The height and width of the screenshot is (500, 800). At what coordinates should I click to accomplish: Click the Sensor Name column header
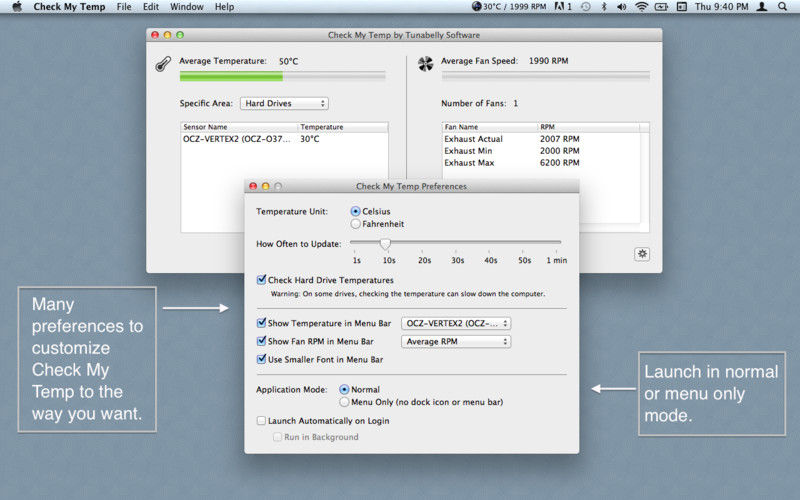tap(239, 127)
